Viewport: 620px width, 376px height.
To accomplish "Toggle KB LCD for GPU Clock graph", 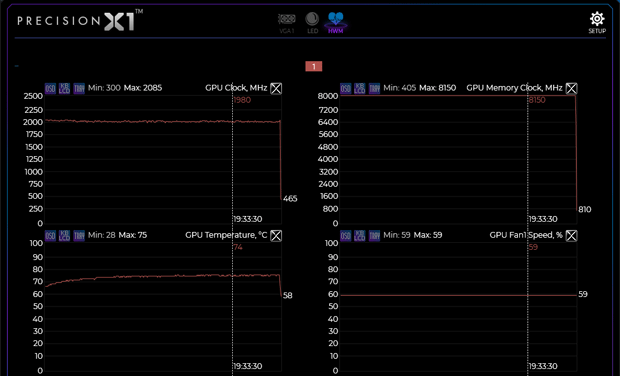I will tap(64, 88).
